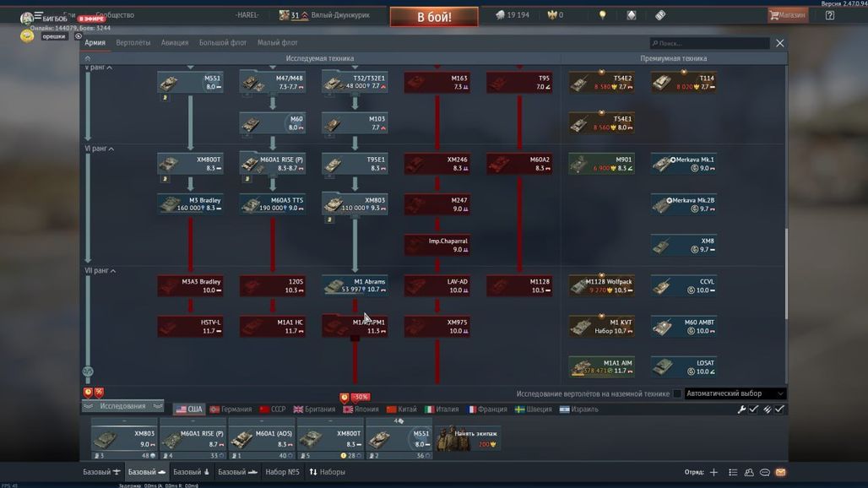Select the Китай nation tab
The image size is (868, 488).
[x=402, y=409]
